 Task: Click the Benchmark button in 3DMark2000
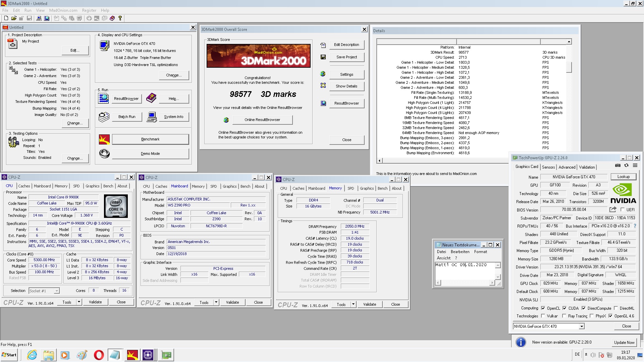[x=150, y=139]
